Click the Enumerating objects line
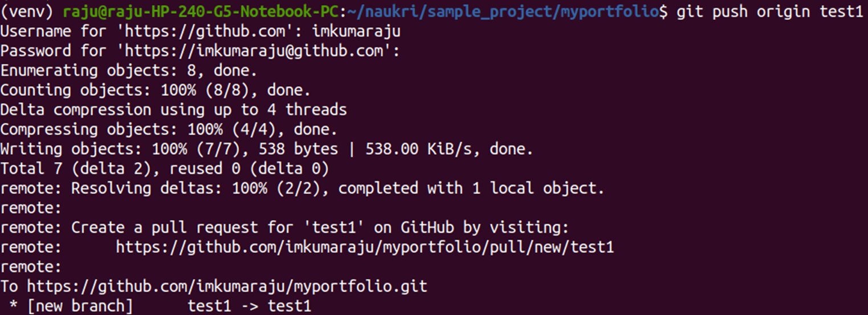The image size is (868, 315). pos(128,71)
